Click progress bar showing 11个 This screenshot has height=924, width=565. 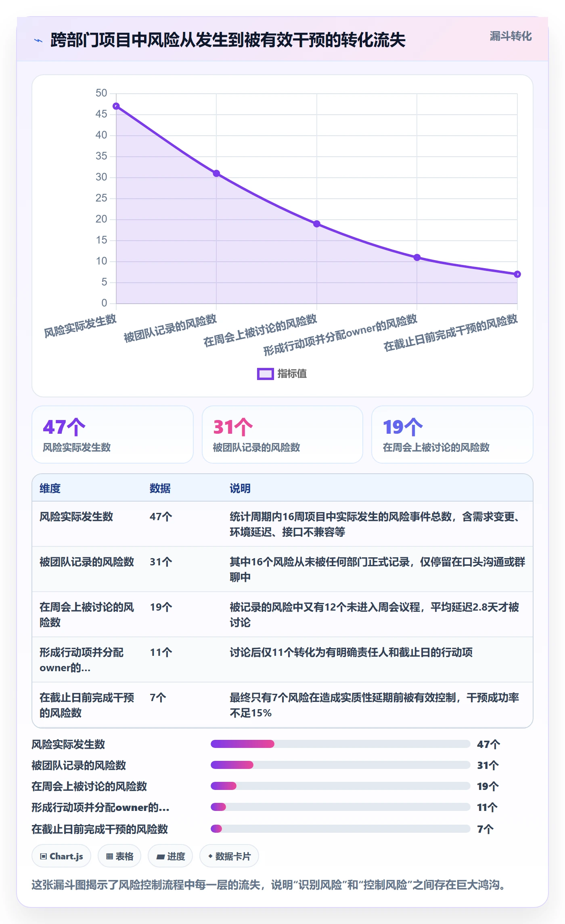click(x=341, y=807)
